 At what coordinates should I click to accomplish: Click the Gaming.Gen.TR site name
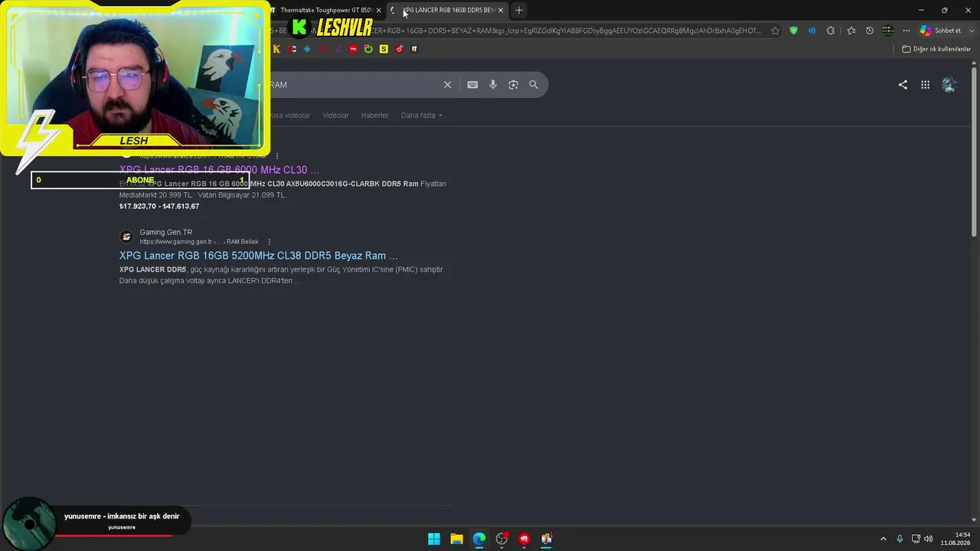pyautogui.click(x=166, y=232)
